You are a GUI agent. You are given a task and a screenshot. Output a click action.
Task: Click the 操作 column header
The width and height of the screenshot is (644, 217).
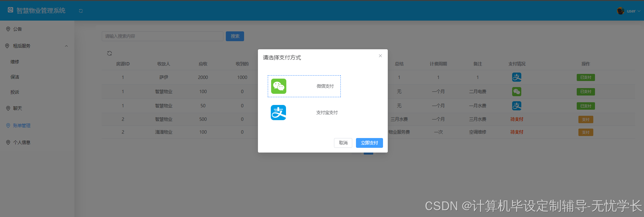(x=586, y=64)
